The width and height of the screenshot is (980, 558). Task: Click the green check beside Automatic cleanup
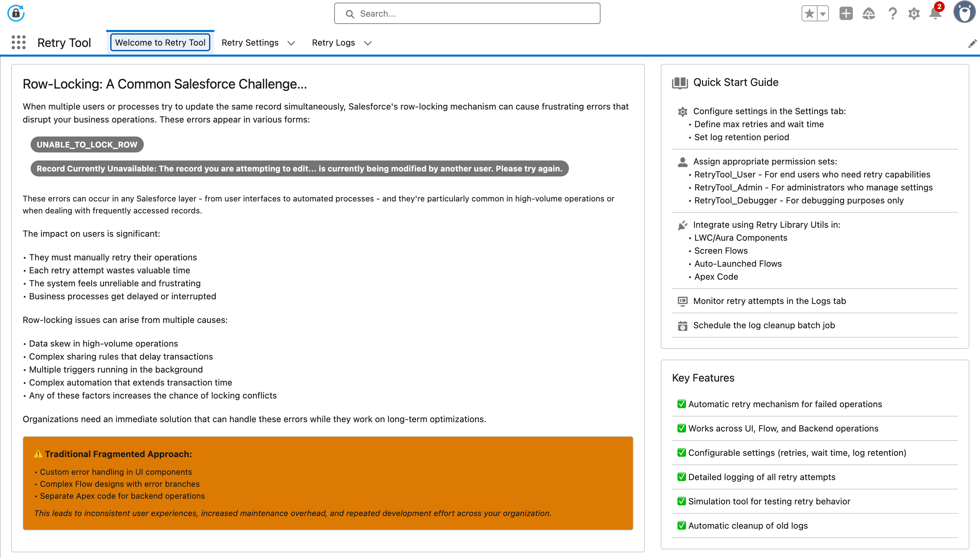[681, 525]
